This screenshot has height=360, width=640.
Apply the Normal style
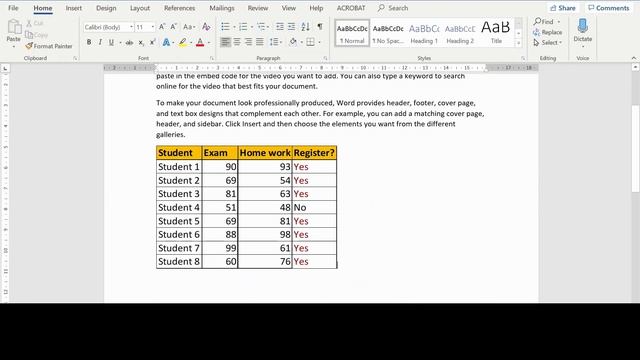pyautogui.click(x=352, y=33)
